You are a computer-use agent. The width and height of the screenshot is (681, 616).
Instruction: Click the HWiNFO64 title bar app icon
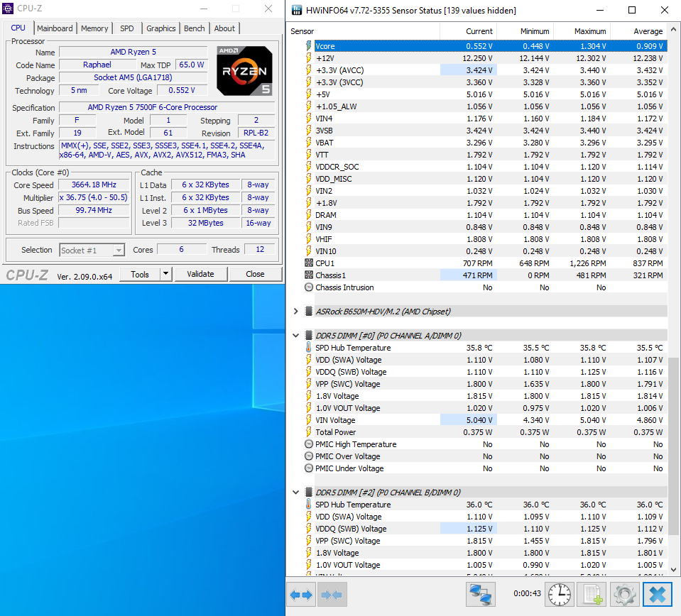pos(297,10)
